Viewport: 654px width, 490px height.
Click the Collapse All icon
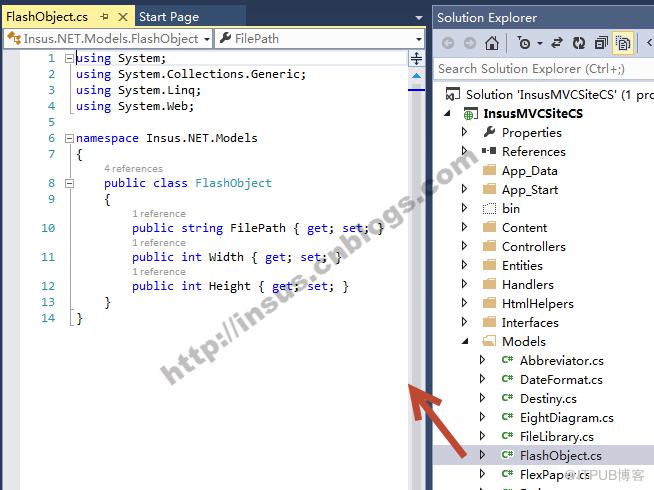tap(601, 43)
